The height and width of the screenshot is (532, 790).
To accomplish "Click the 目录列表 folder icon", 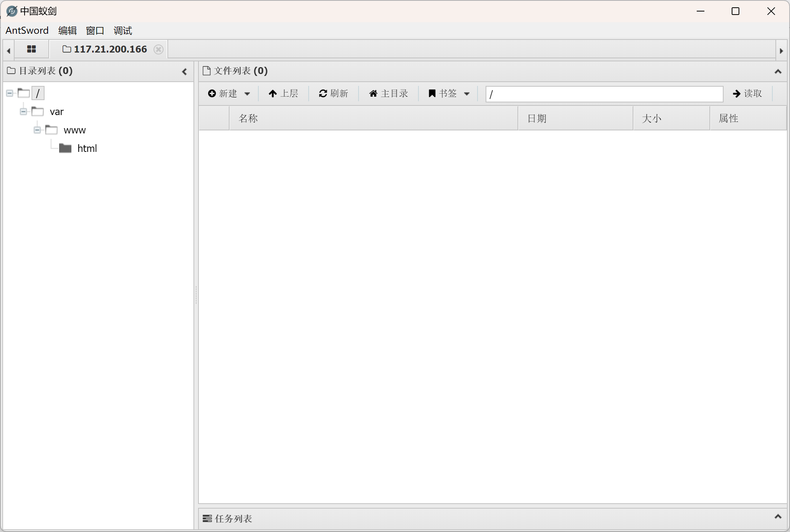I will [11, 71].
